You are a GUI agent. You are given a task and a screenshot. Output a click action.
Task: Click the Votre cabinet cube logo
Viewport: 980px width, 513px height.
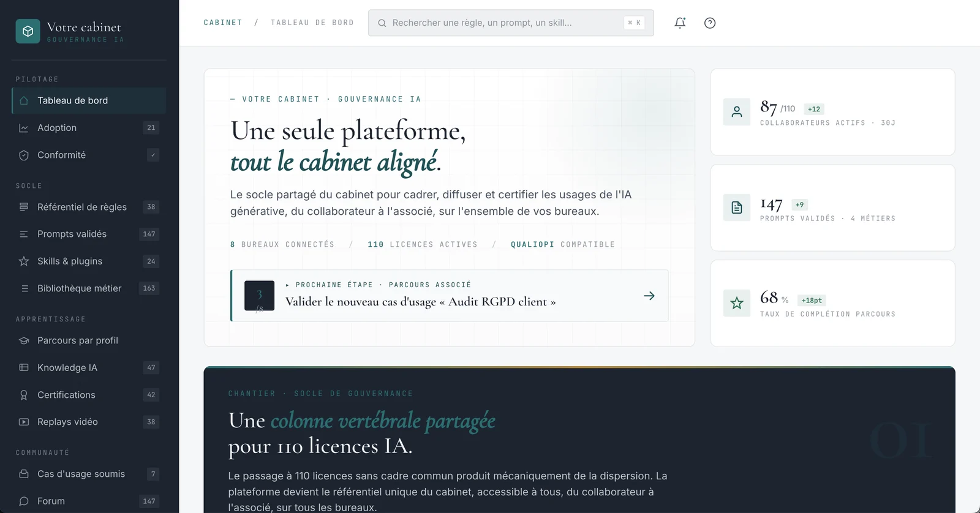pos(28,31)
